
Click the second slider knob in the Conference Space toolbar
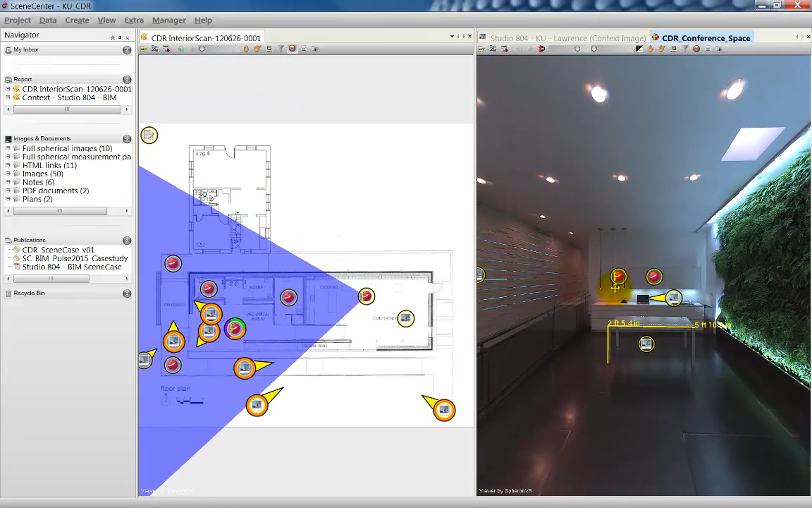pyautogui.click(x=594, y=49)
